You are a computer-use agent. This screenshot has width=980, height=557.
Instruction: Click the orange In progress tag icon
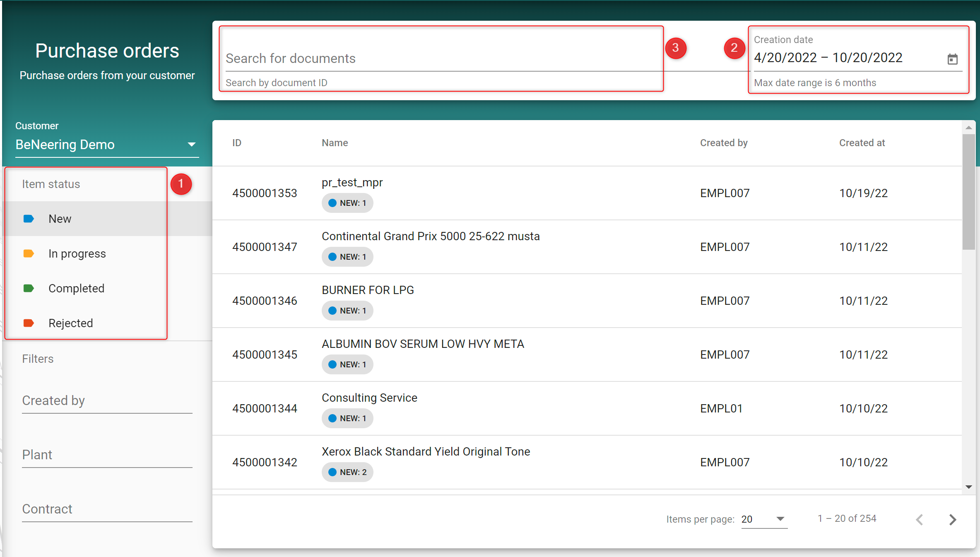(29, 253)
